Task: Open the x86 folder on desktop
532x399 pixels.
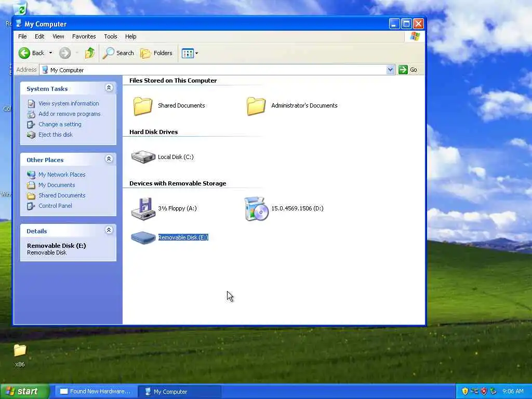Action: 20,351
